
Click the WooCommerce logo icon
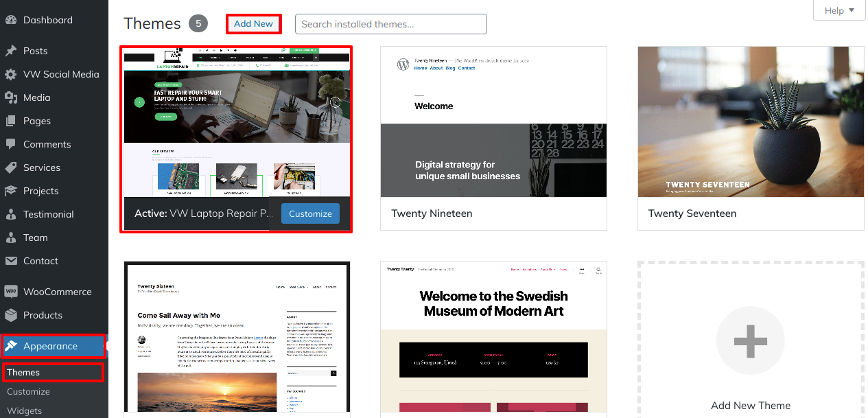point(11,292)
